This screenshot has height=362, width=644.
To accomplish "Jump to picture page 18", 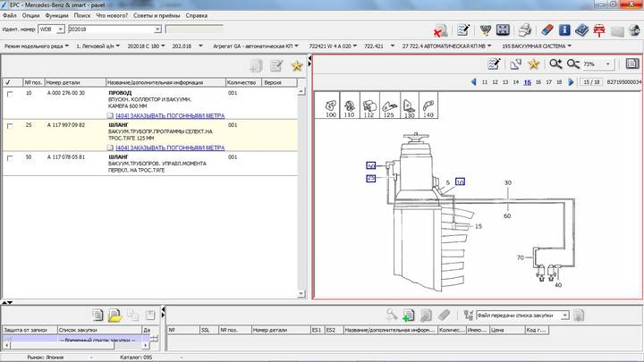I will click(559, 82).
